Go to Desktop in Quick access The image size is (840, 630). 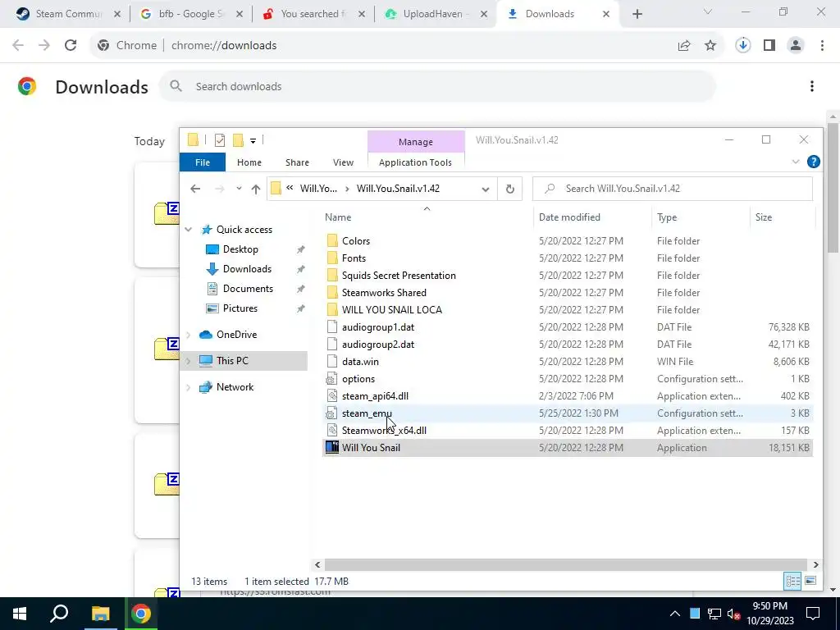point(240,249)
